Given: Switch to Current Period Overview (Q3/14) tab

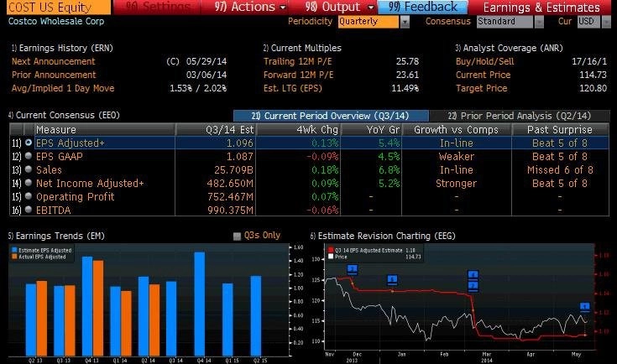Looking at the screenshot, I should [331, 116].
